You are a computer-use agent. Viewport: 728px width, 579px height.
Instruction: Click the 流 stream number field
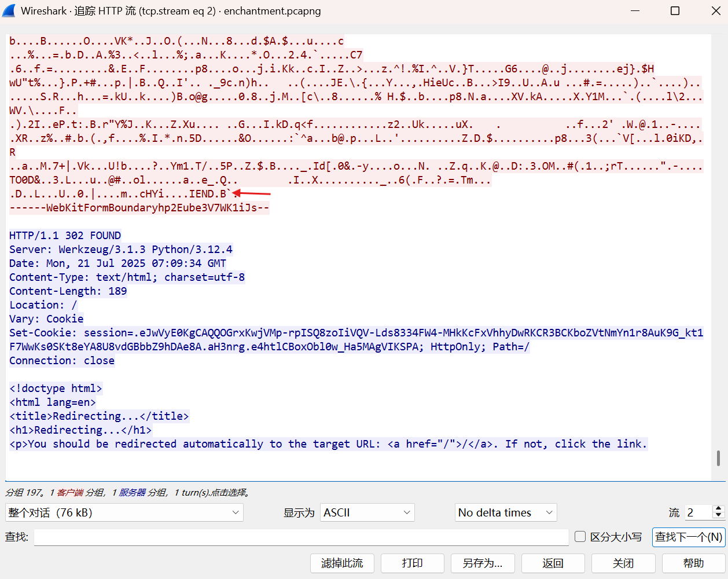pos(698,512)
